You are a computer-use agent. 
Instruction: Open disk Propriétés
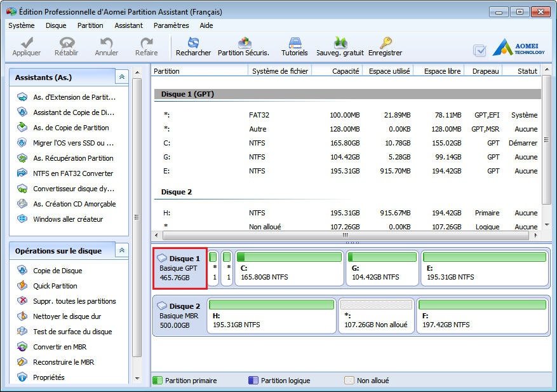point(41,377)
